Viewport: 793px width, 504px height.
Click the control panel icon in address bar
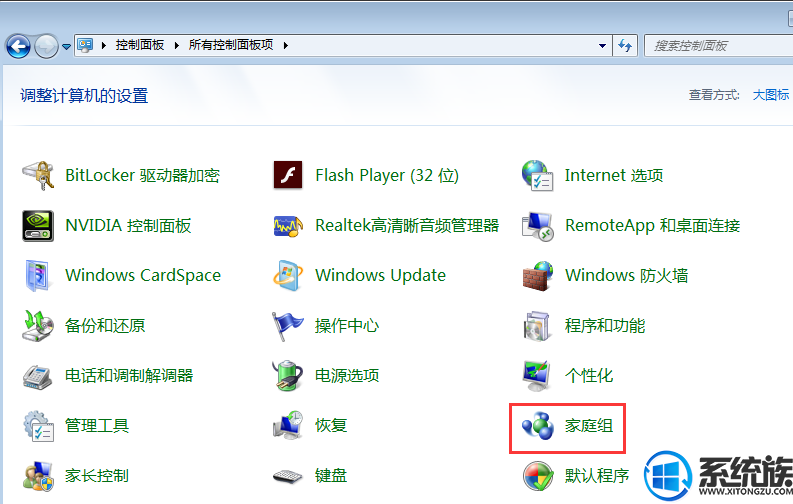85,45
